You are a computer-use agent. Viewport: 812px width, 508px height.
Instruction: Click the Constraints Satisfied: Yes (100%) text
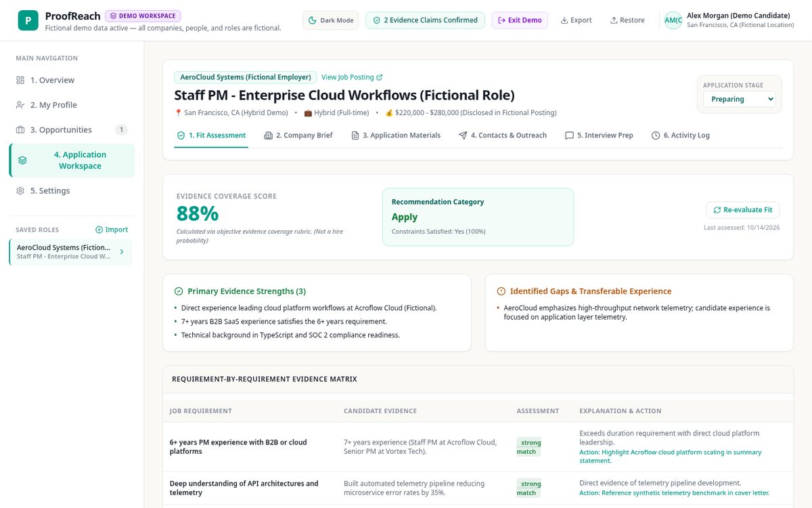coord(438,232)
